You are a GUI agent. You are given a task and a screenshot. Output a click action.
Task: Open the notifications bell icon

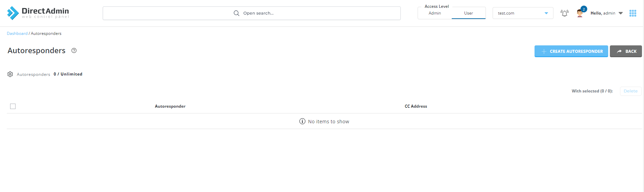(564, 13)
